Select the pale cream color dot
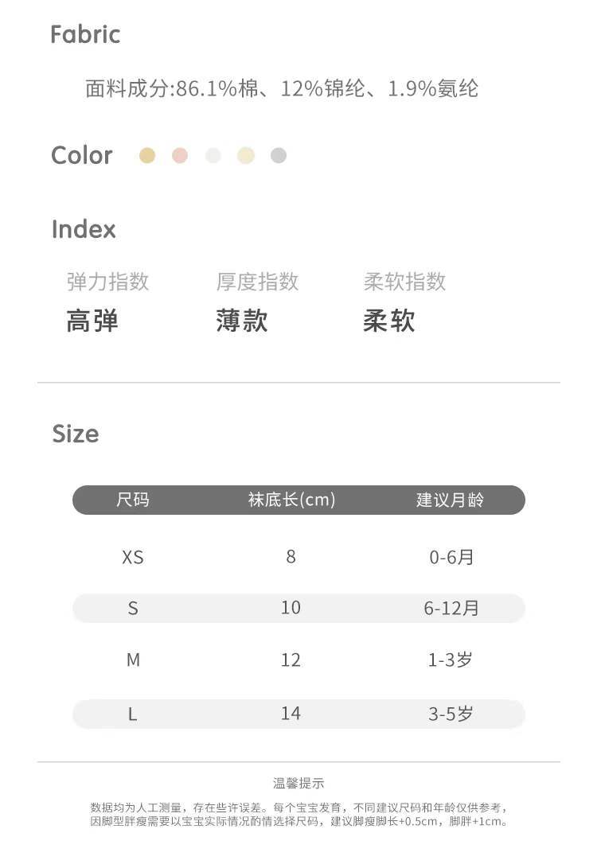Viewport: 597px width, 868px height. 246,155
